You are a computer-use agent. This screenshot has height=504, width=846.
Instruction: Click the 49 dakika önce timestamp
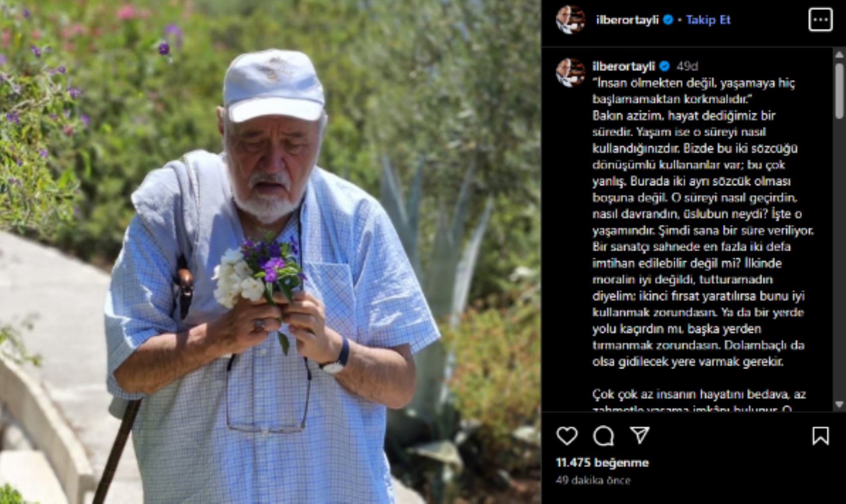click(593, 481)
